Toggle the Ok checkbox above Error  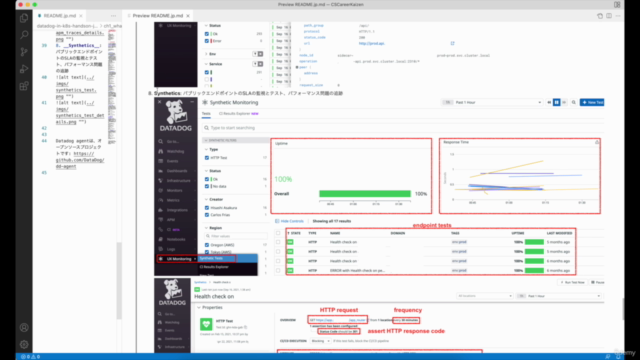(207, 34)
